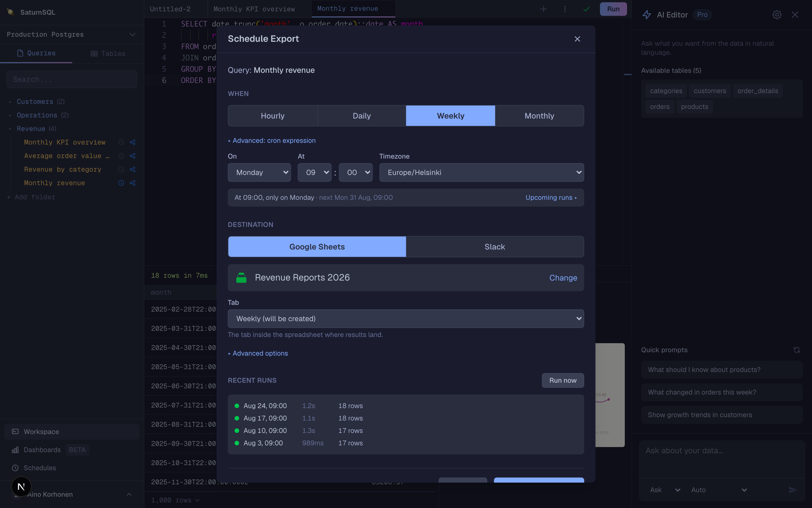The image size is (812, 508).
Task: Click share icon for Monthly revenue
Action: coord(133,183)
